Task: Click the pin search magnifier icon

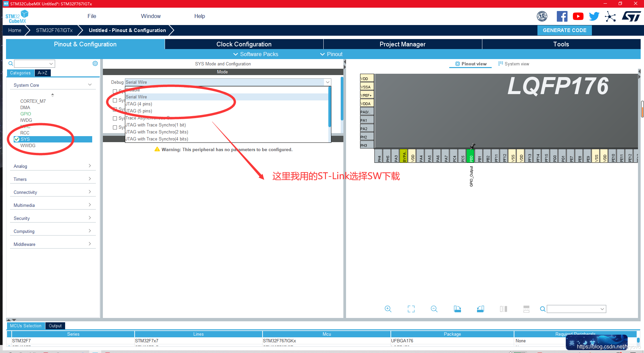Action: click(543, 309)
